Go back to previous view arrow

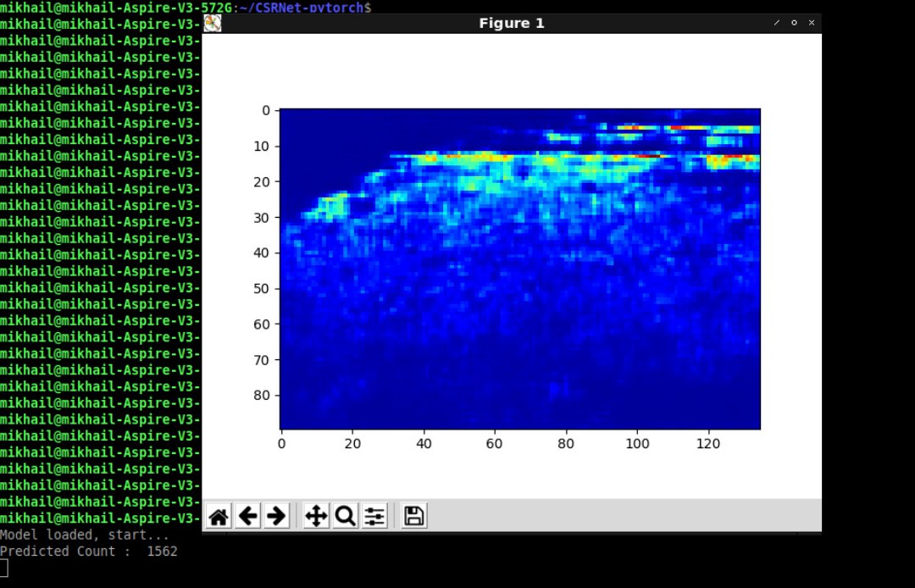pos(247,515)
